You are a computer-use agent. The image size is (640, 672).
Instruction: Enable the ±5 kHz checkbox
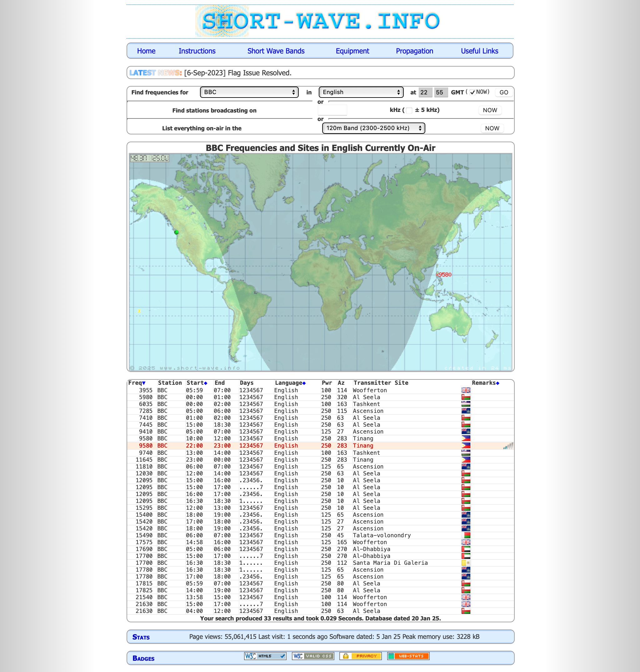coord(409,110)
